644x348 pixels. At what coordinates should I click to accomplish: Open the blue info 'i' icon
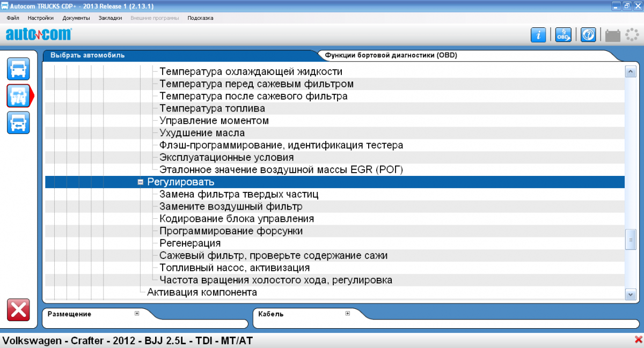tap(538, 35)
